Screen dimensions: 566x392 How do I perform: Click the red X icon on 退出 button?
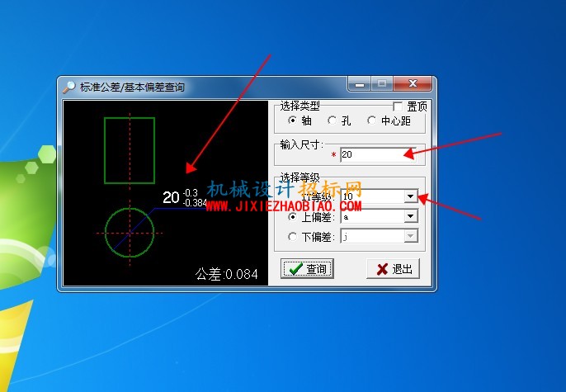point(382,269)
